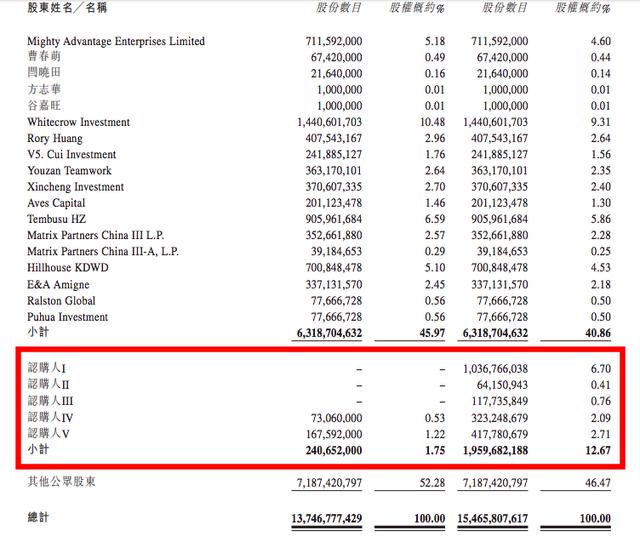Click the 股東姓名／名稱 column header

[67, 7]
